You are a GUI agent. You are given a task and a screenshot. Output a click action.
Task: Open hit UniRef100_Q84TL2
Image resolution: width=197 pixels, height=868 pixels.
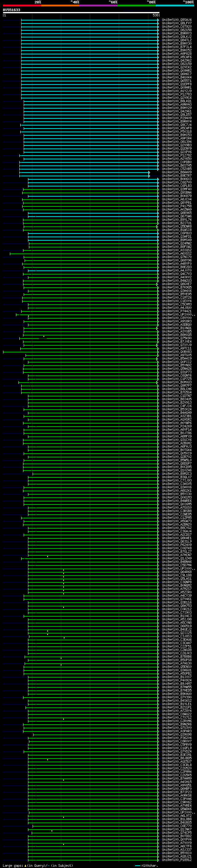pos(176,40)
